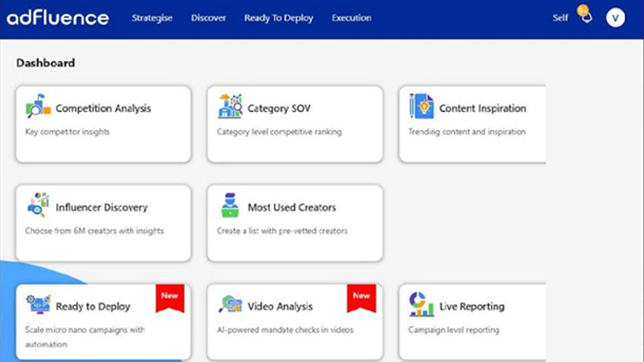Viewport: 644px width, 362px height.
Task: Click the Competition Analysis icon
Action: tap(38, 106)
